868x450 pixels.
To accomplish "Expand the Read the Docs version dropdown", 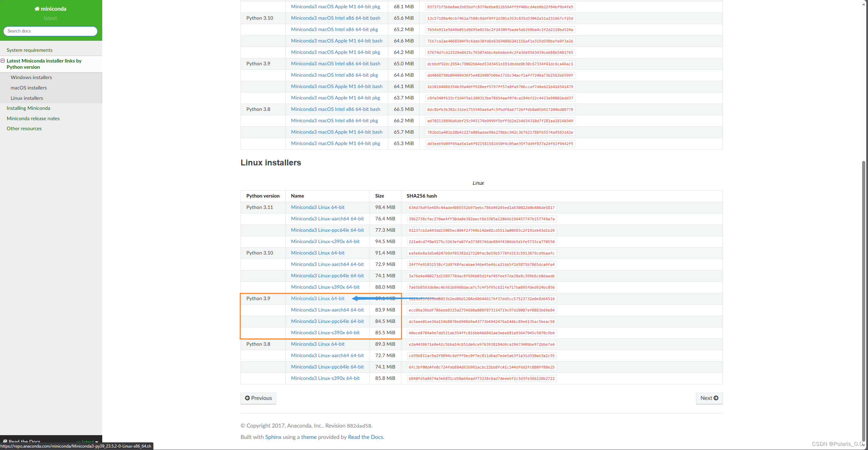I will click(x=87, y=441).
